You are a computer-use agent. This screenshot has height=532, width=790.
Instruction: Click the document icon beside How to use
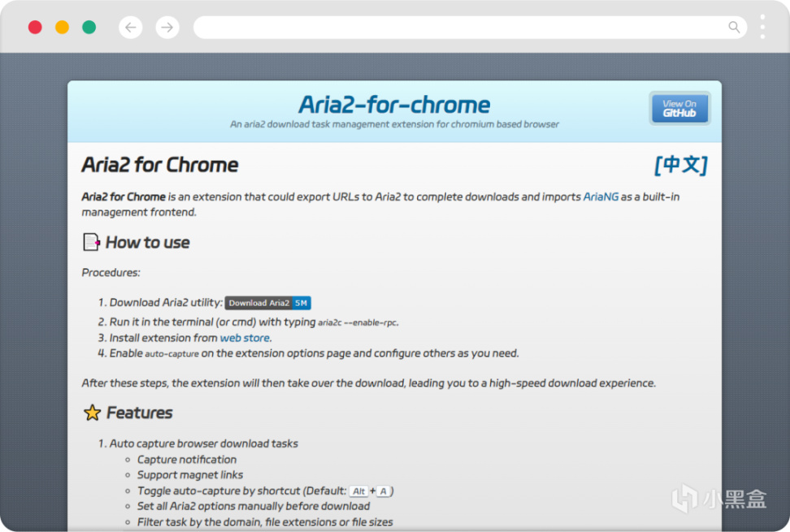click(x=91, y=242)
